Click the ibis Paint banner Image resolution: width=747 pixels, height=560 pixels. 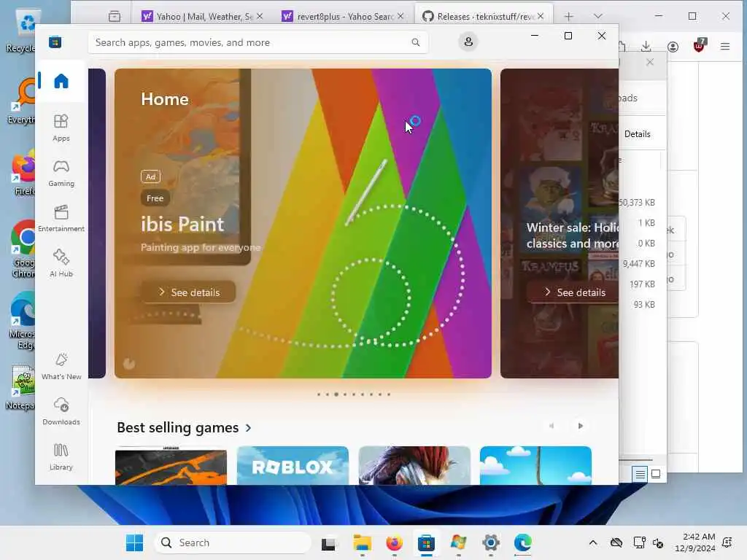303,223
